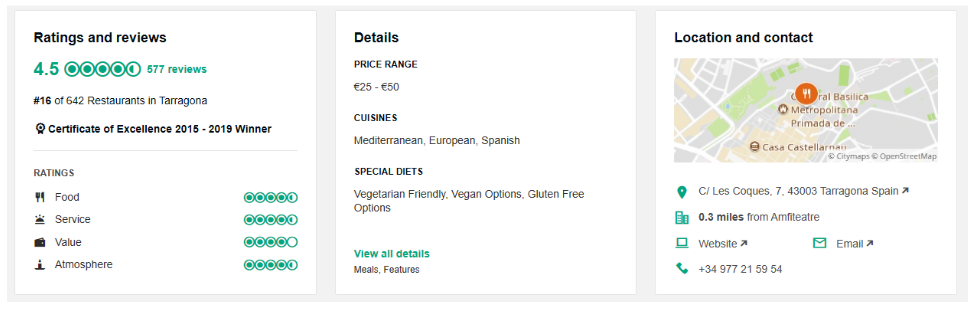Click the Atmosphere icon
This screenshot has height=312, width=980.
(x=40, y=264)
